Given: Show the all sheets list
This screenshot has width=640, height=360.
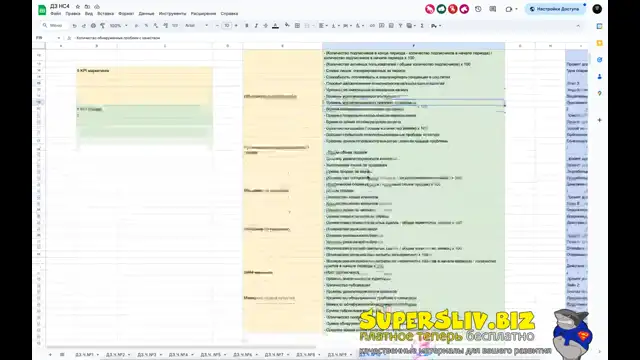Looking at the screenshot, I should (x=62, y=355).
